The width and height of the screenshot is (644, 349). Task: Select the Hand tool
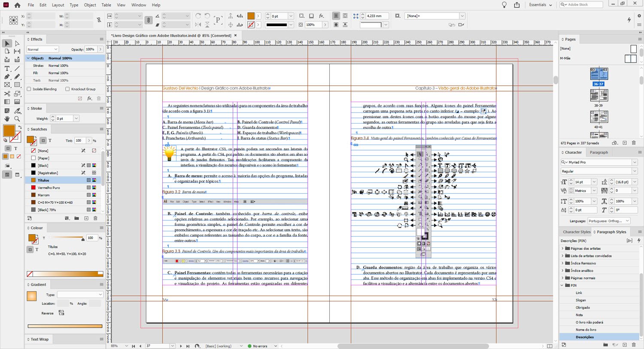tap(7, 118)
